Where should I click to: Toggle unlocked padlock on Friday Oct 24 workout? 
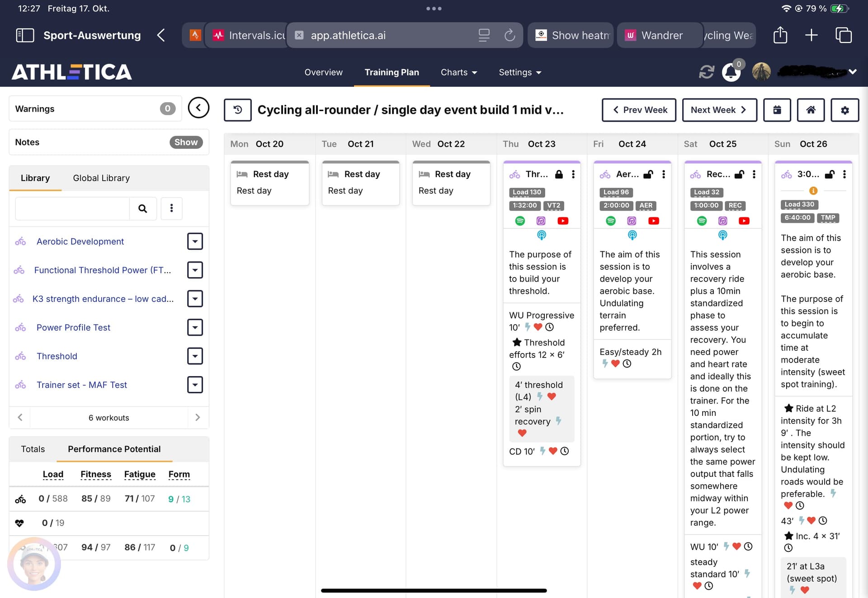pyautogui.click(x=648, y=174)
